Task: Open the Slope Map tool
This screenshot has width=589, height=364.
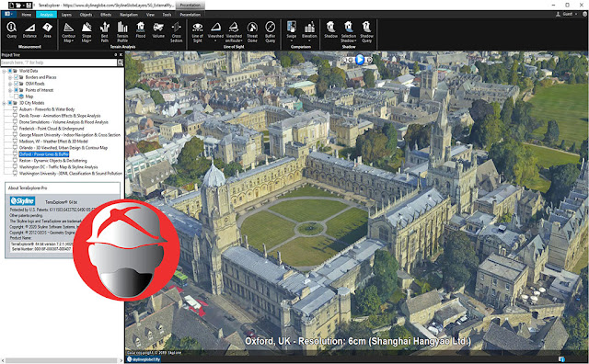Action: click(87, 32)
